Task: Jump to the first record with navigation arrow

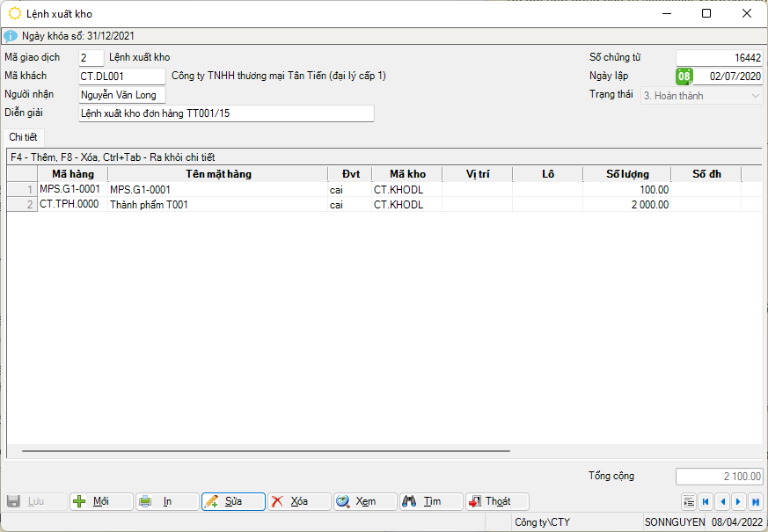Action: [x=706, y=501]
